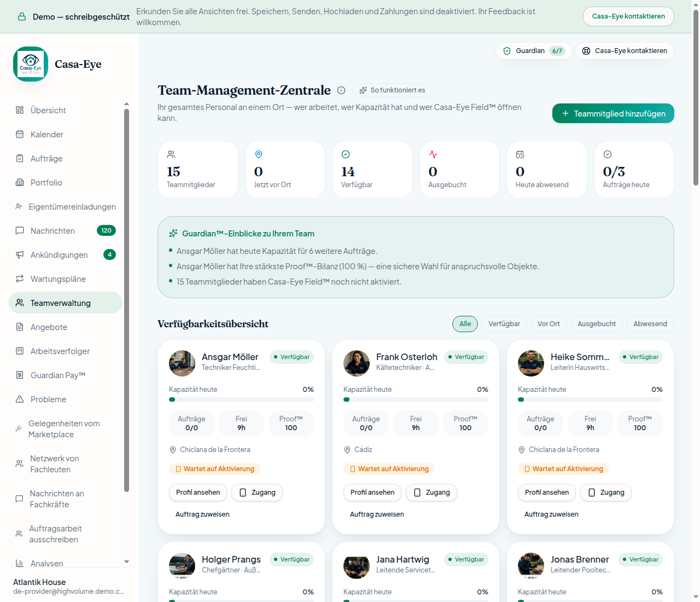Click the Ankündigungen megaphone icon
This screenshot has height=602, width=700.
[x=20, y=254]
